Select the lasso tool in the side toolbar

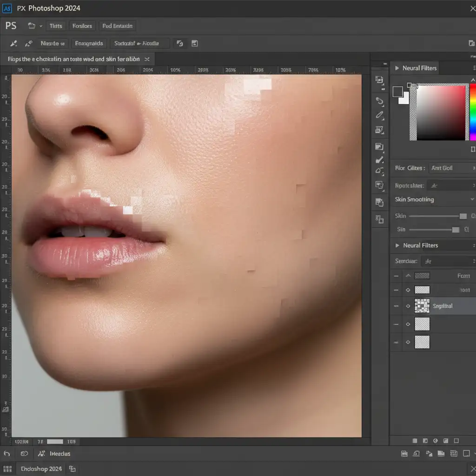[x=380, y=101]
